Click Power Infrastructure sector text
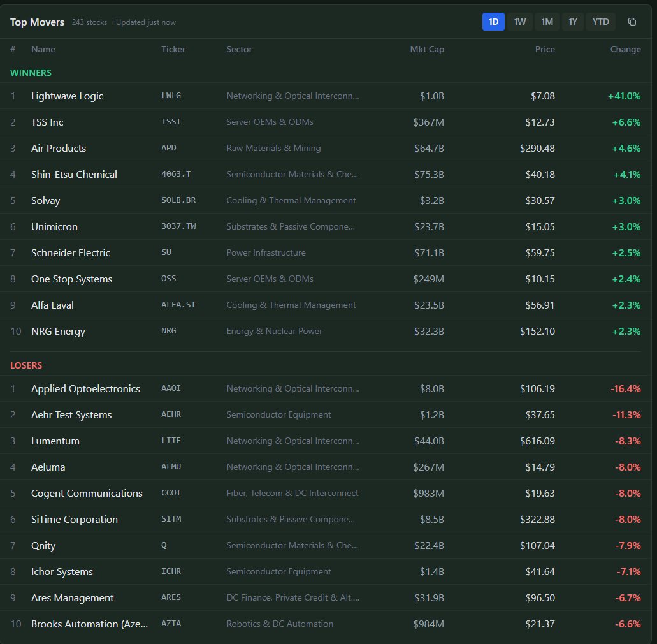657x644 pixels. pos(266,253)
